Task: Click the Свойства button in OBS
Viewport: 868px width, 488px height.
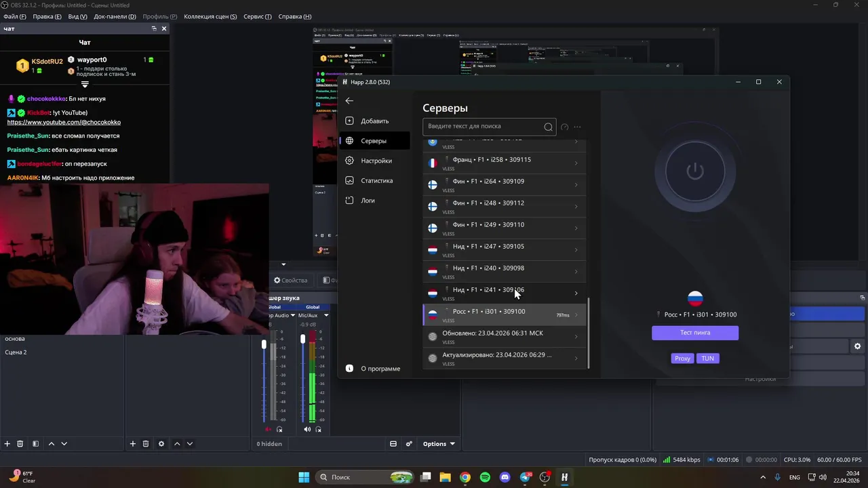Action: 291,280
